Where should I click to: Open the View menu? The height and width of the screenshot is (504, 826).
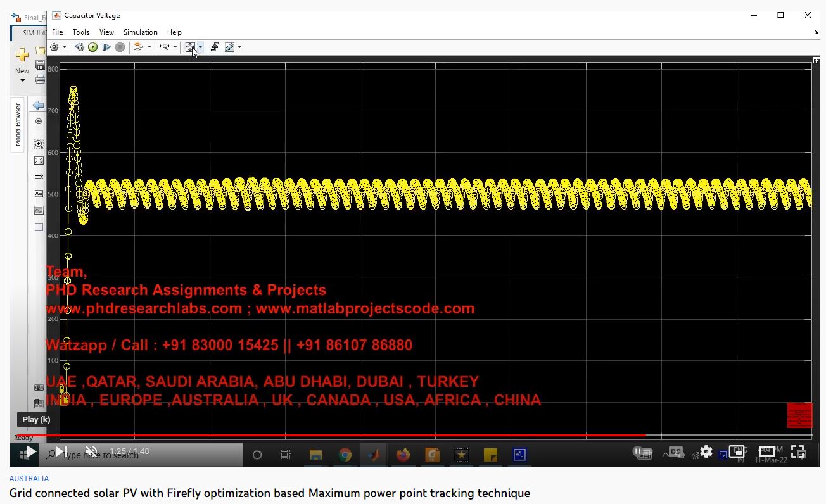106,32
